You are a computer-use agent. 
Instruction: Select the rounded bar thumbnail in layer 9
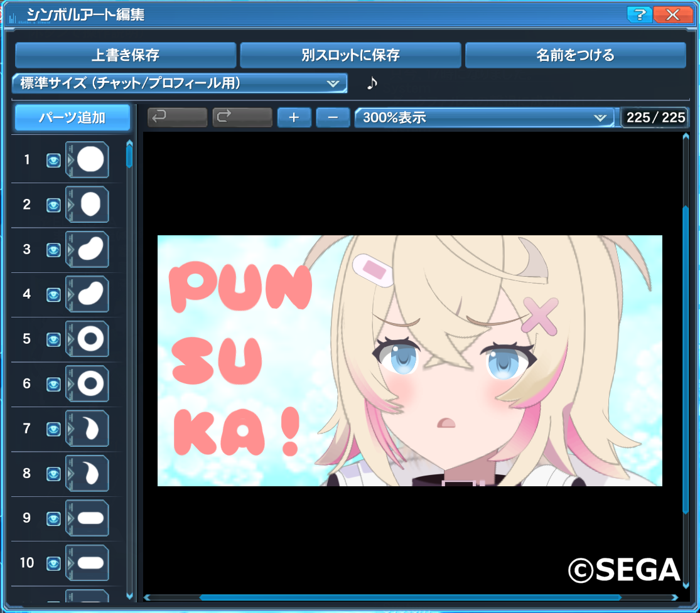tap(90, 518)
